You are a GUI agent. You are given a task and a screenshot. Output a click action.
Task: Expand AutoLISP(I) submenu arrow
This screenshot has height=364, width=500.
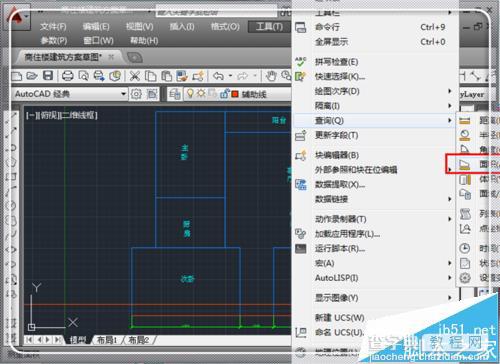click(450, 278)
